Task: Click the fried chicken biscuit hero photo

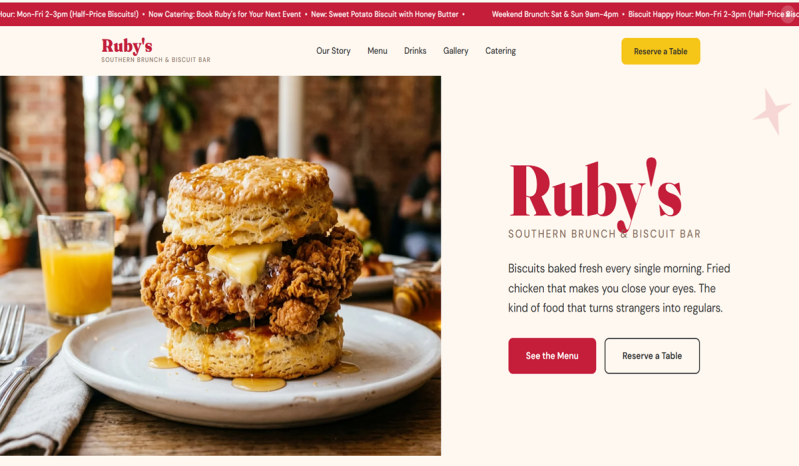Action: point(220,265)
